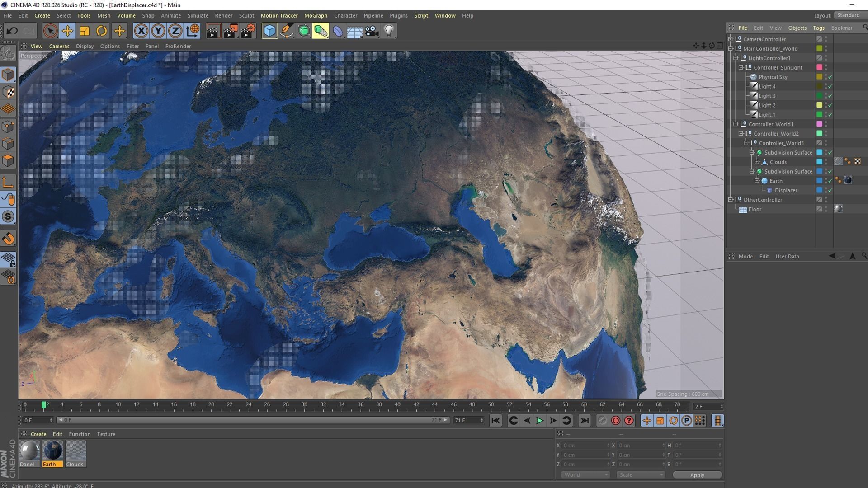Toggle X-axis lock
This screenshot has height=488, width=868.
click(141, 31)
